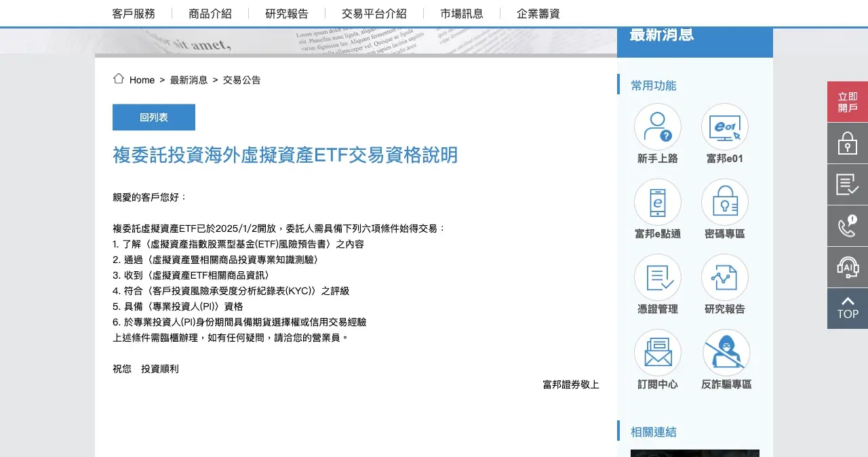Click the greeting text 親愛的客戶您好
This screenshot has height=457, width=868.
[x=150, y=197]
